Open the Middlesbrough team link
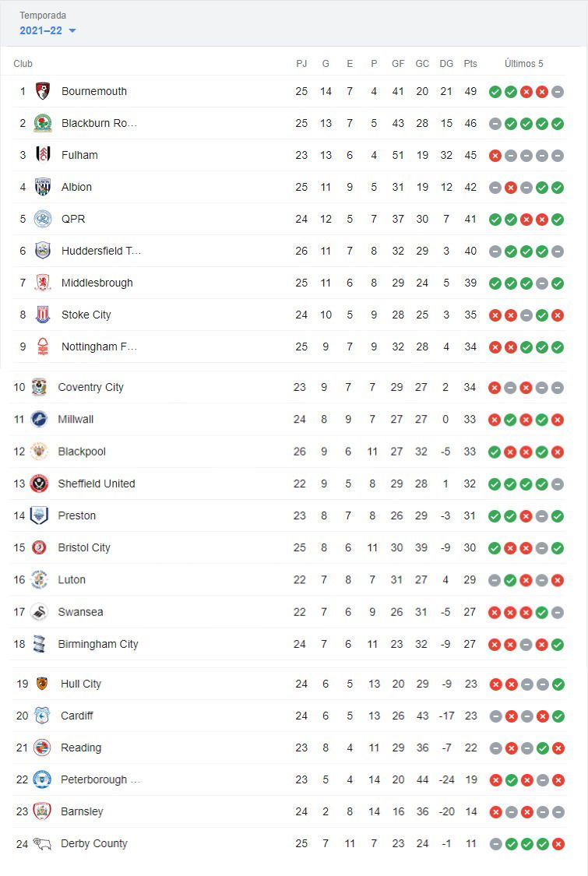This screenshot has width=588, height=876. [x=97, y=283]
